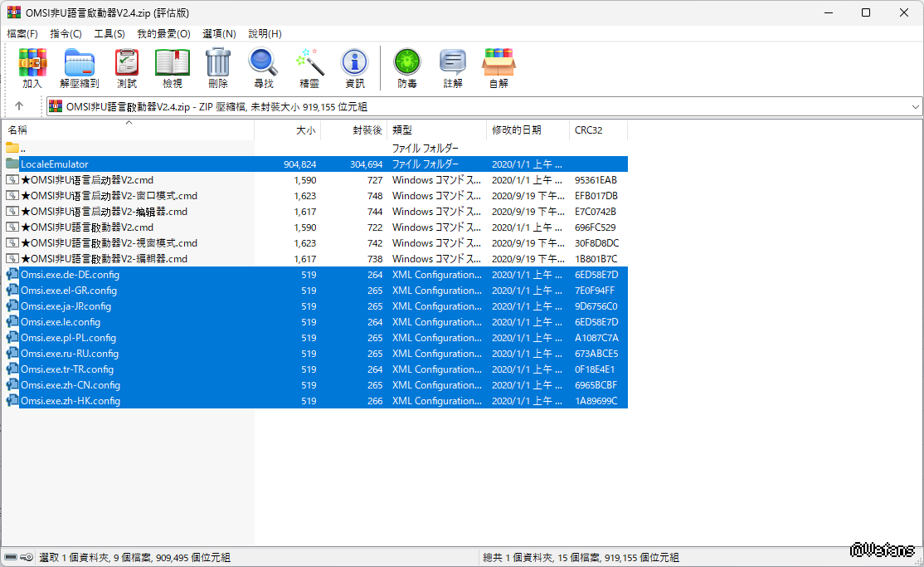Select the LocaleEmulator folder row
Image resolution: width=924 pixels, height=567 pixels.
55,164
